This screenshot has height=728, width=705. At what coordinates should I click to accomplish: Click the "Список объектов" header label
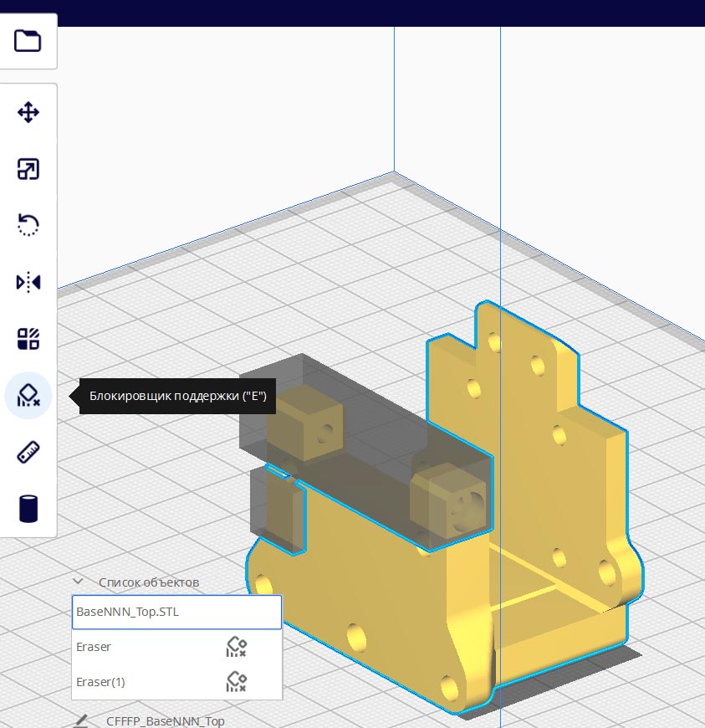pos(149,582)
